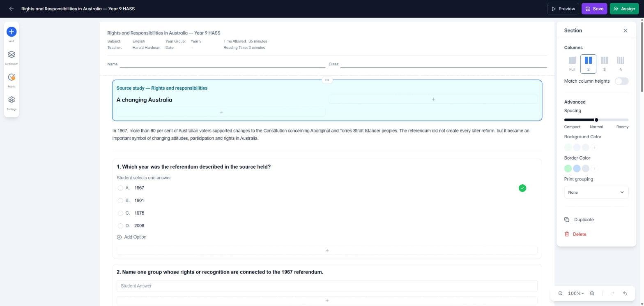
Task: Click question 2 title text
Action: click(x=220, y=272)
